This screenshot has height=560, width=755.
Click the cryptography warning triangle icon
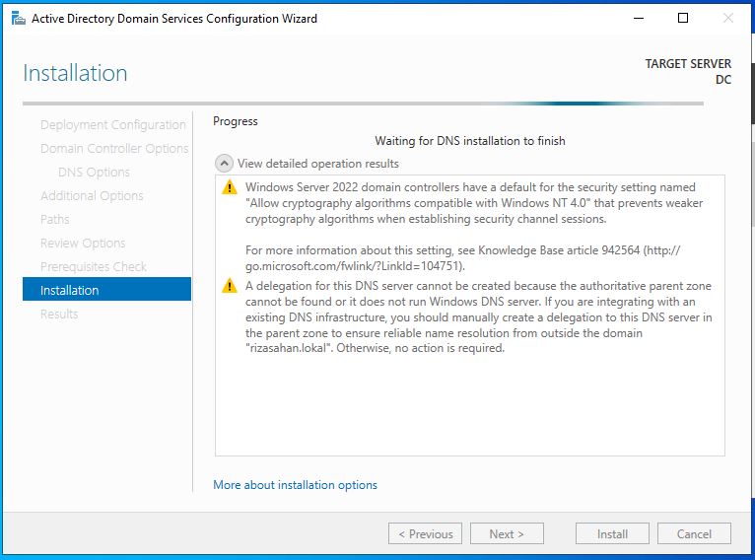pos(229,187)
